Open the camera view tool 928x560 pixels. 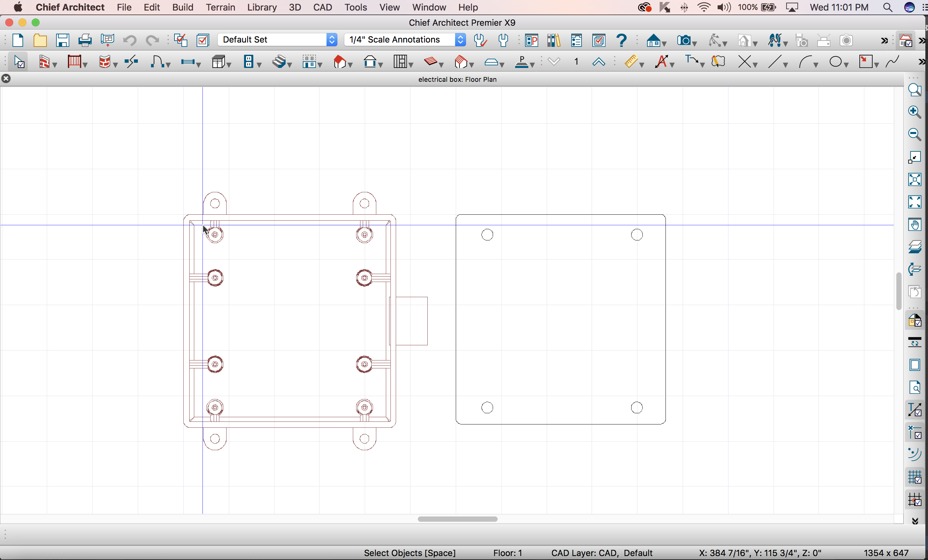click(x=683, y=40)
